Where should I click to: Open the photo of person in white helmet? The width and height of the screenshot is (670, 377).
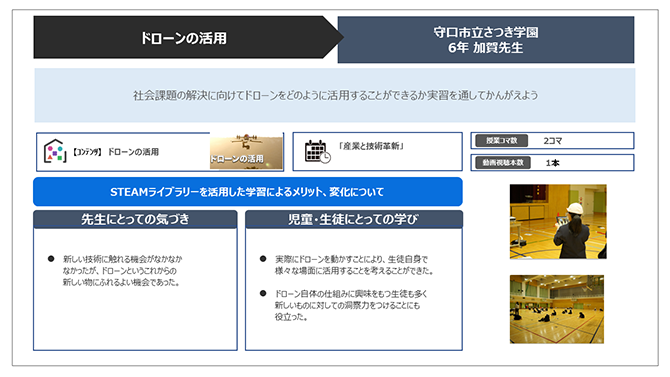[x=558, y=221]
